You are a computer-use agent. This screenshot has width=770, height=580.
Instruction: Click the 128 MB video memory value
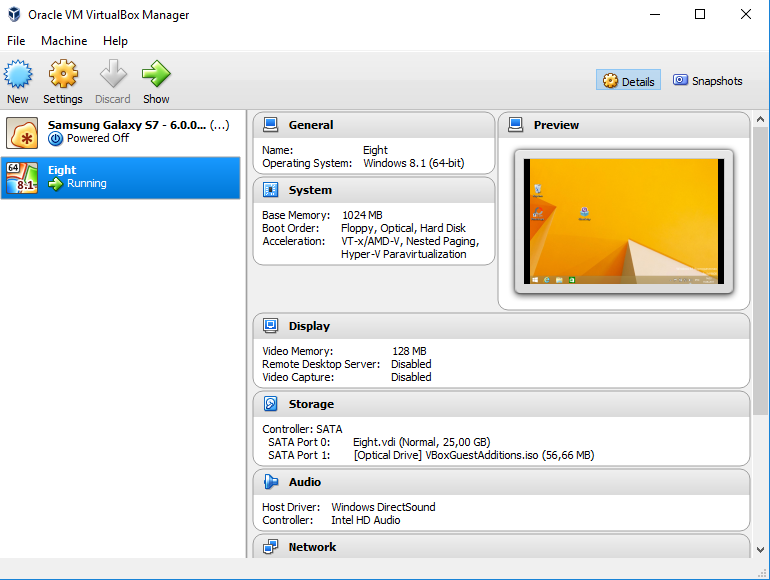409,351
